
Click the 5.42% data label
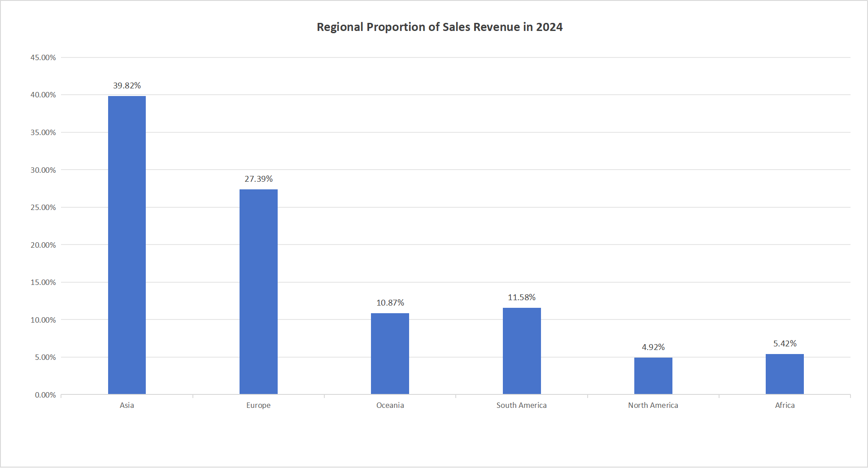(x=785, y=344)
